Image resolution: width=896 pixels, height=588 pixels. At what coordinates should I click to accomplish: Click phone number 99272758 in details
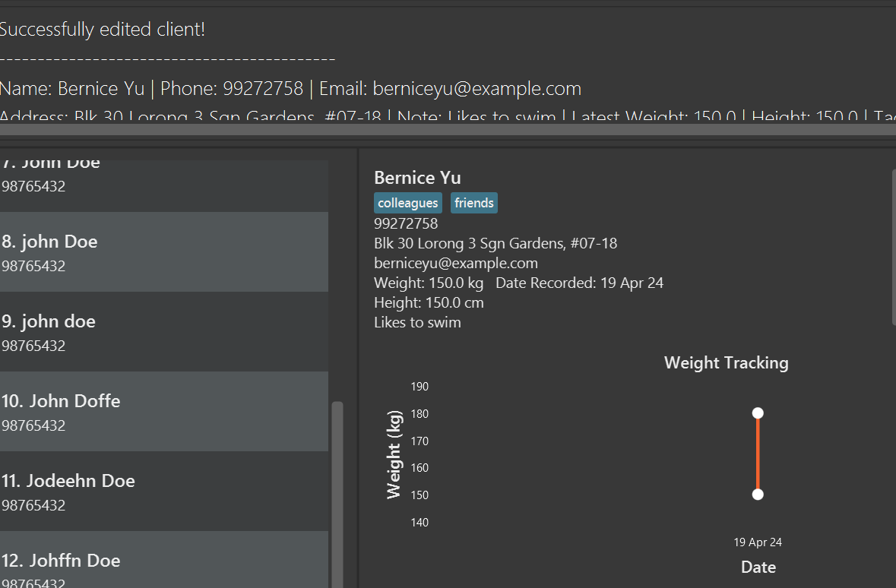pos(406,223)
